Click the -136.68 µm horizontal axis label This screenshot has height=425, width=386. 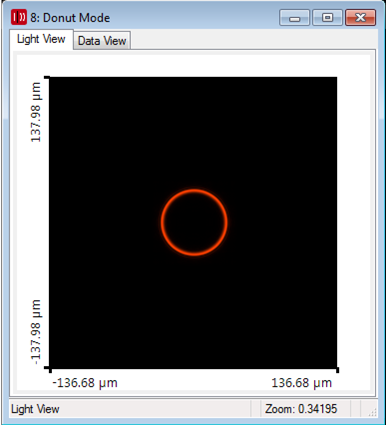click(85, 383)
